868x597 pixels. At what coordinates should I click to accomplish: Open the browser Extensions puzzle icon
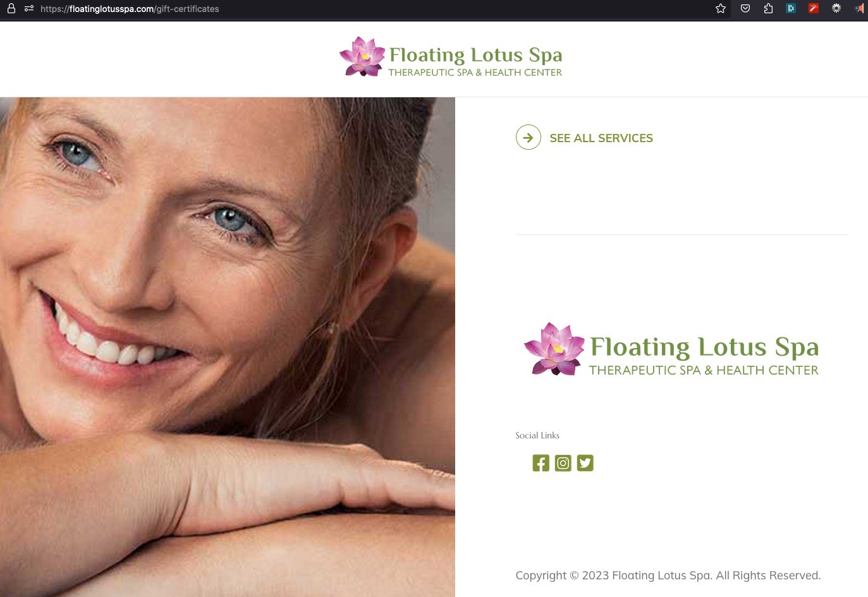[x=768, y=8]
